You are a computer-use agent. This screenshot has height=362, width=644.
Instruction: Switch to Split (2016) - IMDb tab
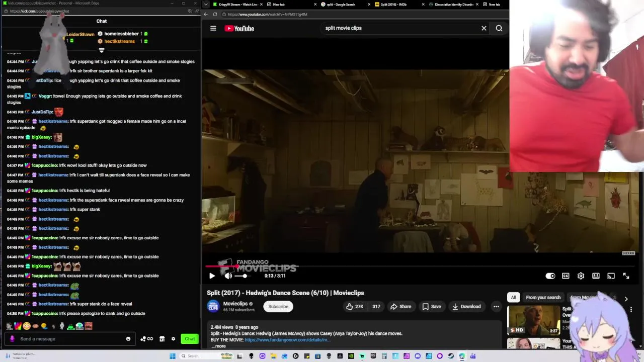[399, 5]
